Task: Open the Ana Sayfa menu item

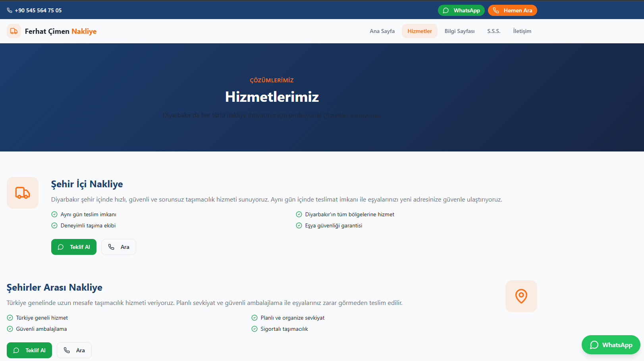Action: pyautogui.click(x=382, y=31)
